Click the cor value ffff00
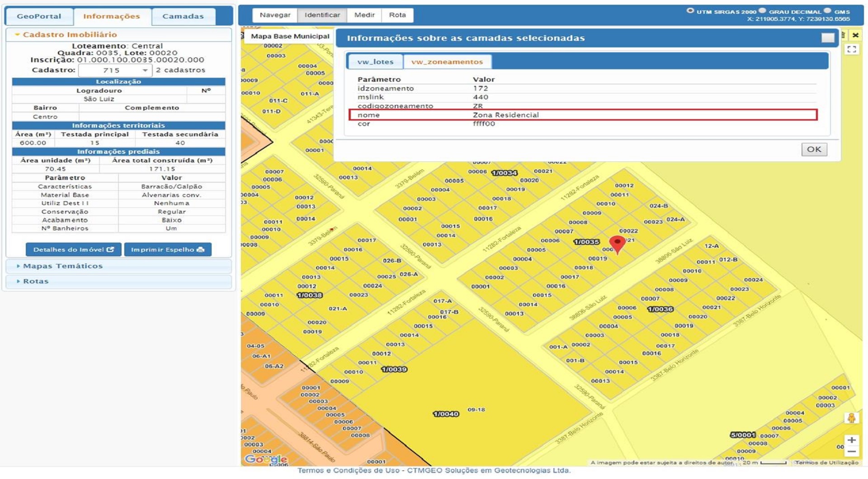Image resolution: width=868 pixels, height=479 pixels. click(x=484, y=124)
